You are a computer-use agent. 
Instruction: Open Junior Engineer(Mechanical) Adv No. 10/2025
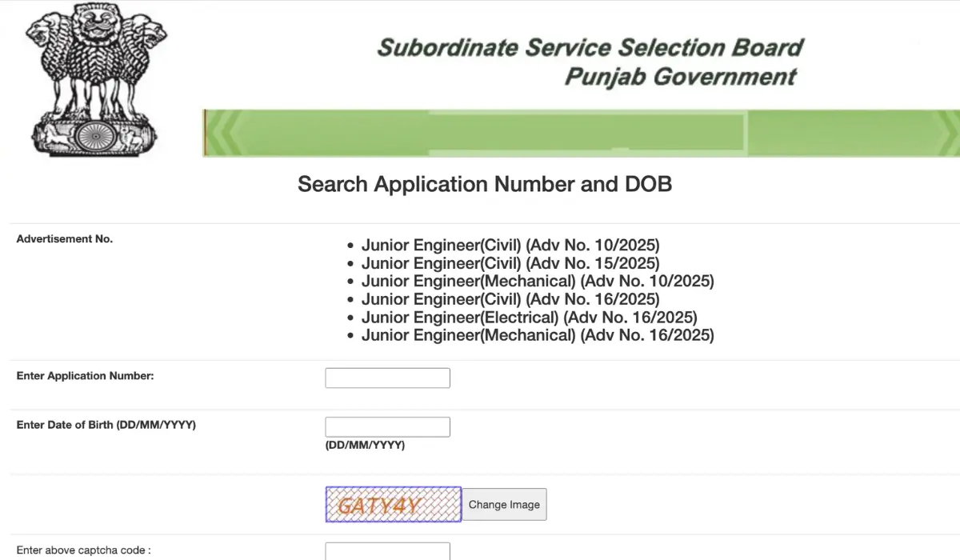pos(538,281)
